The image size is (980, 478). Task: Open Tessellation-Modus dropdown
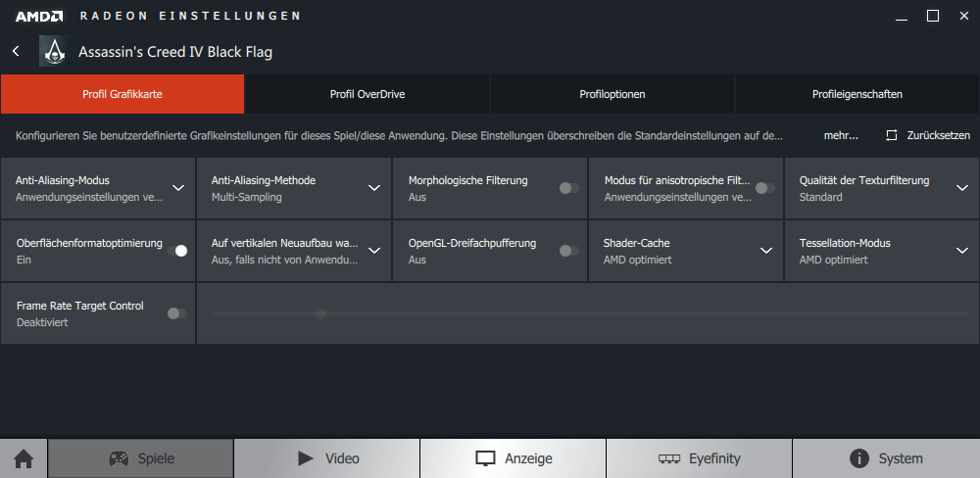coord(962,251)
